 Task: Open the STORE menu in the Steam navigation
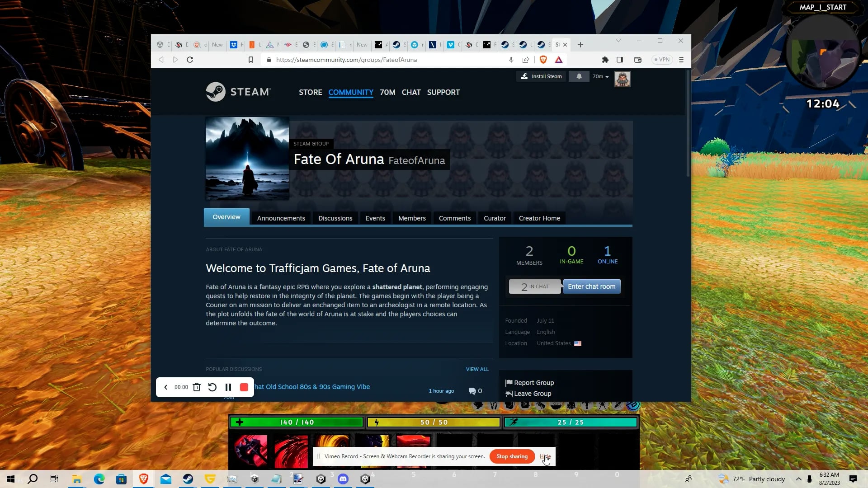pyautogui.click(x=310, y=92)
